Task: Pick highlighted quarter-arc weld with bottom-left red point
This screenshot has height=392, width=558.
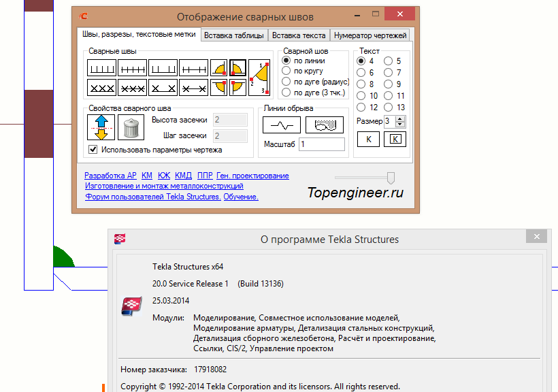Action: 237,67
